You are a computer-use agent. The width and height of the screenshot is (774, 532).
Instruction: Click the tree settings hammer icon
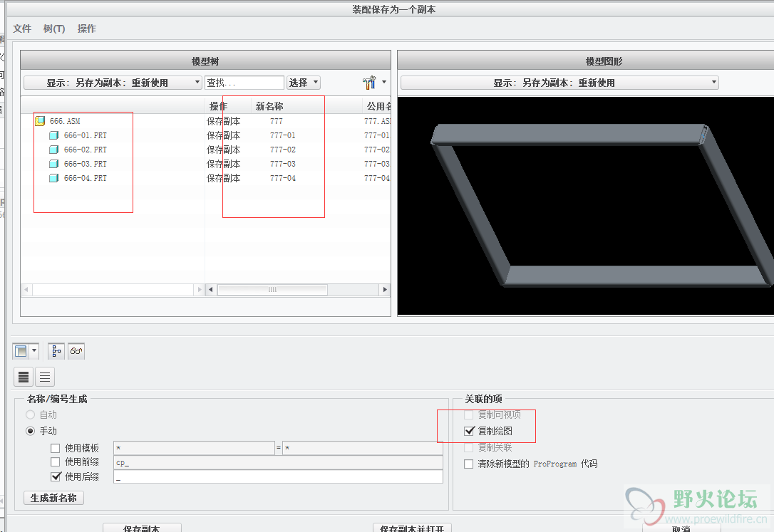point(369,83)
